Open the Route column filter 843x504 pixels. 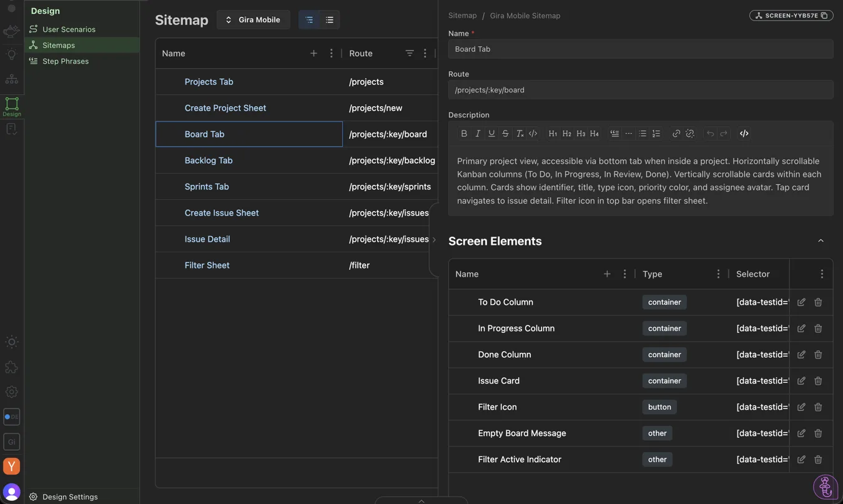410,53
